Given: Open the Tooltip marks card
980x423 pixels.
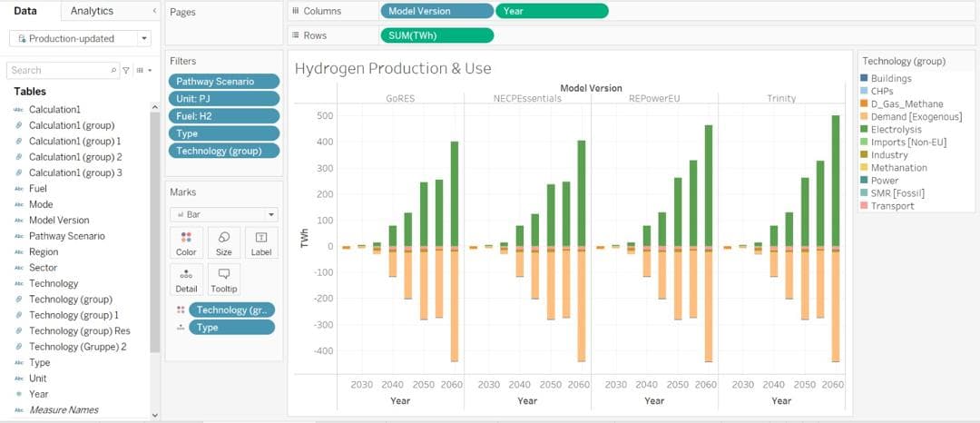Looking at the screenshot, I should 224,280.
